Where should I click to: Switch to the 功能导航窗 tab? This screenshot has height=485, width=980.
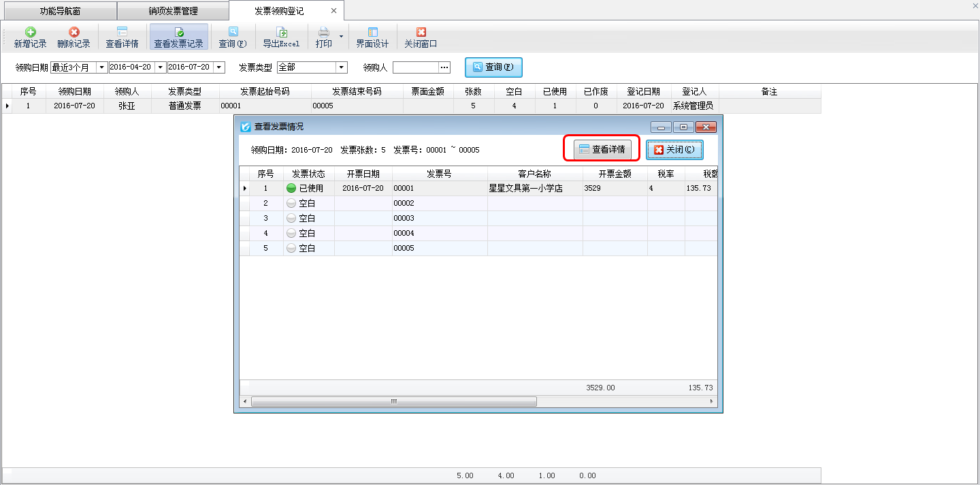click(60, 11)
